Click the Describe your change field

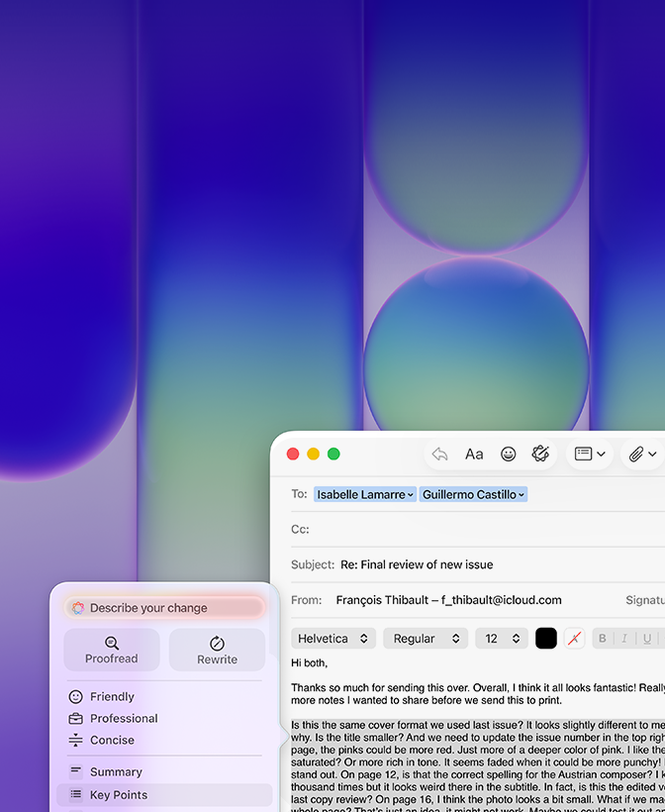pos(164,608)
